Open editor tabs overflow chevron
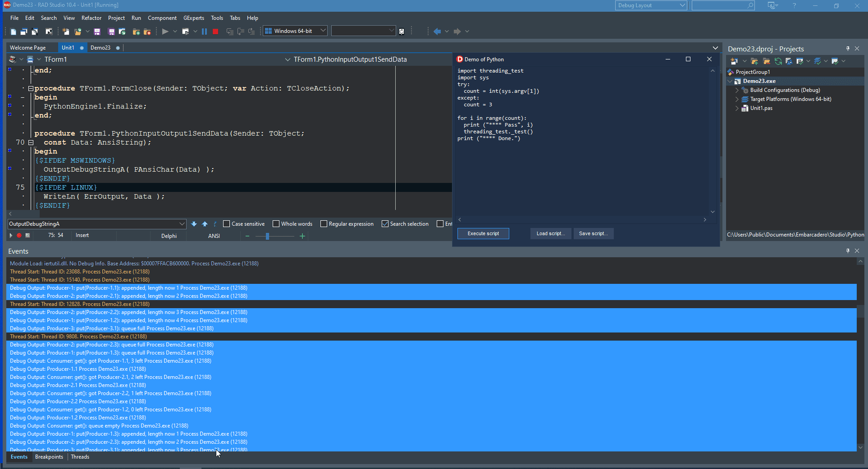 point(715,48)
